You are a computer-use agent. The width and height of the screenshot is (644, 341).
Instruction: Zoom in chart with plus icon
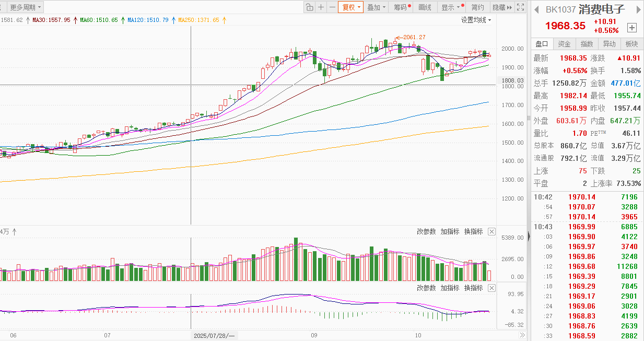coord(321,7)
